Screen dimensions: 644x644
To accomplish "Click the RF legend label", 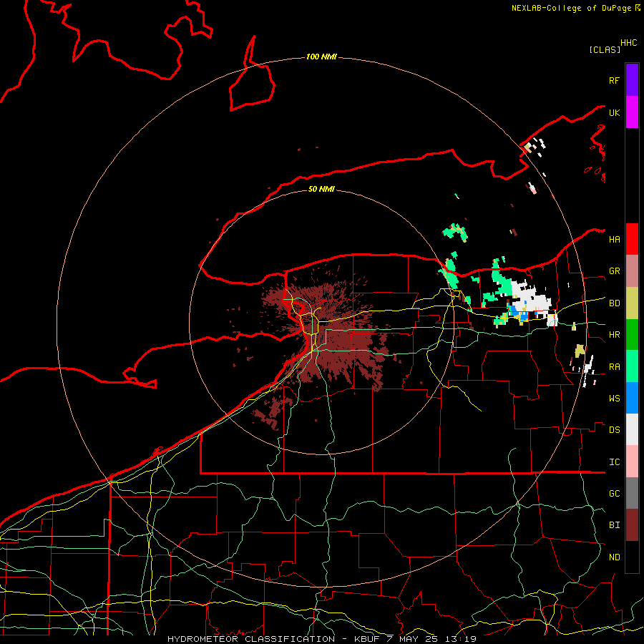I will tap(615, 80).
